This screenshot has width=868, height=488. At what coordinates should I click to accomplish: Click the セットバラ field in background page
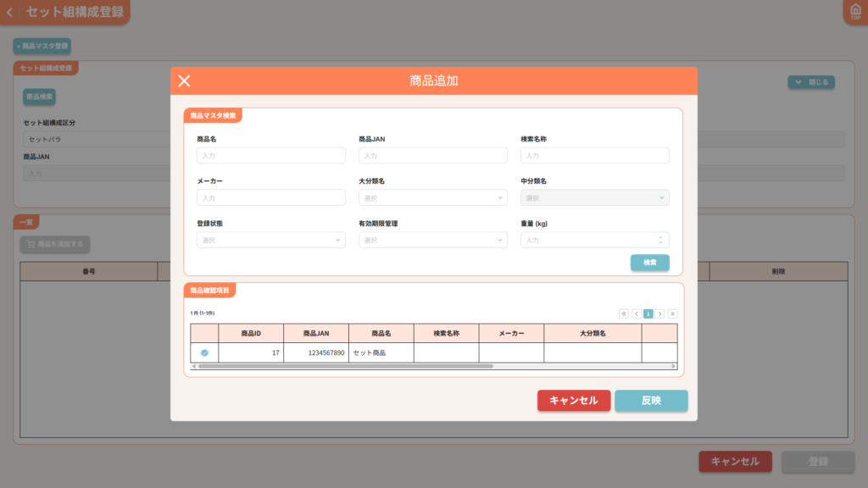pos(97,139)
